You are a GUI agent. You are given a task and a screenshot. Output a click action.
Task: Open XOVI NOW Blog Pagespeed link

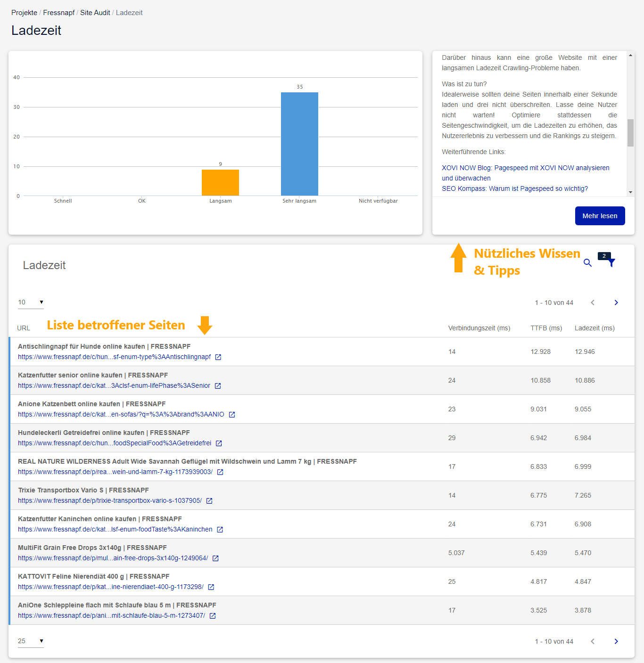526,173
